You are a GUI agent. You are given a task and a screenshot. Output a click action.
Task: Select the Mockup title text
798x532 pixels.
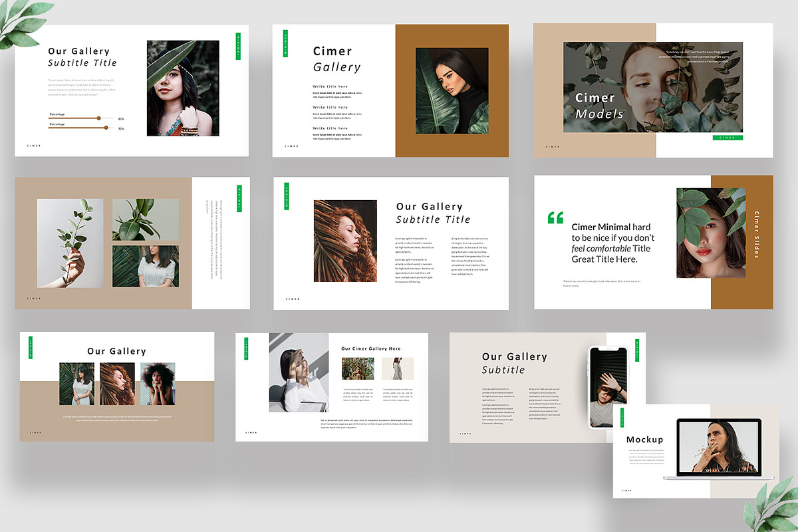pos(644,440)
